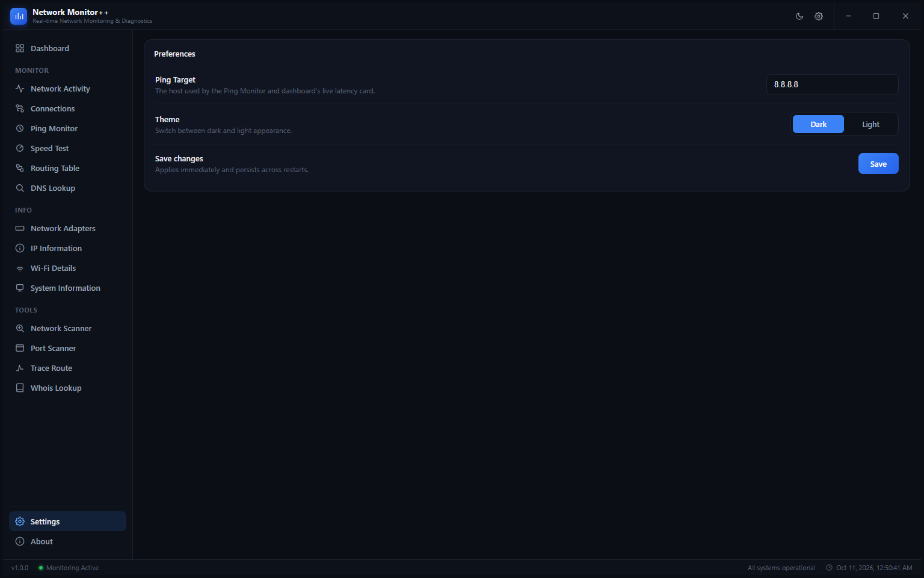Open the Port Scanner label
Image resolution: width=924 pixels, height=578 pixels.
[54, 348]
